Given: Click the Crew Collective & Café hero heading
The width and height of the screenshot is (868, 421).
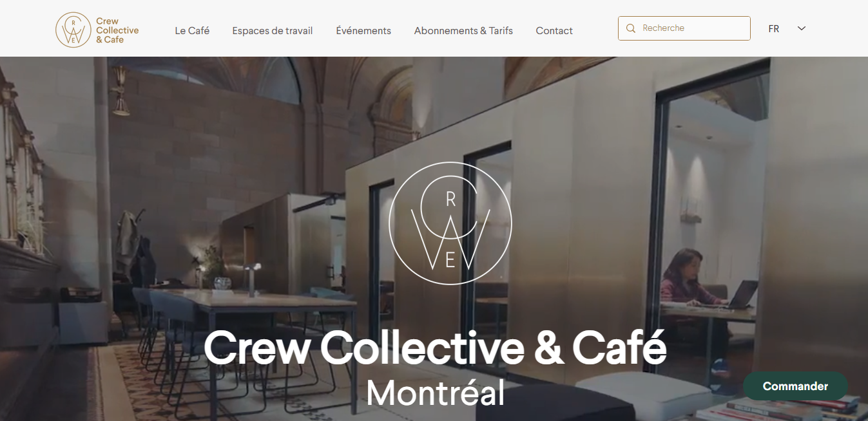Looking at the screenshot, I should 435,347.
